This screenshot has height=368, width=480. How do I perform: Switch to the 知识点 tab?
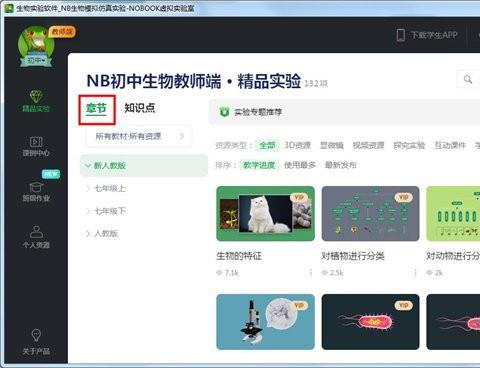coord(140,108)
